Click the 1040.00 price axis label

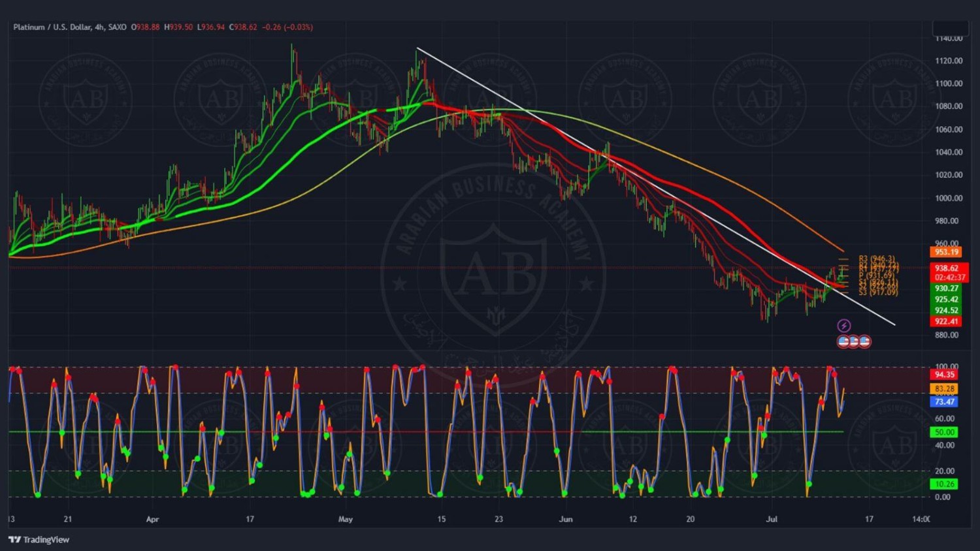949,152
